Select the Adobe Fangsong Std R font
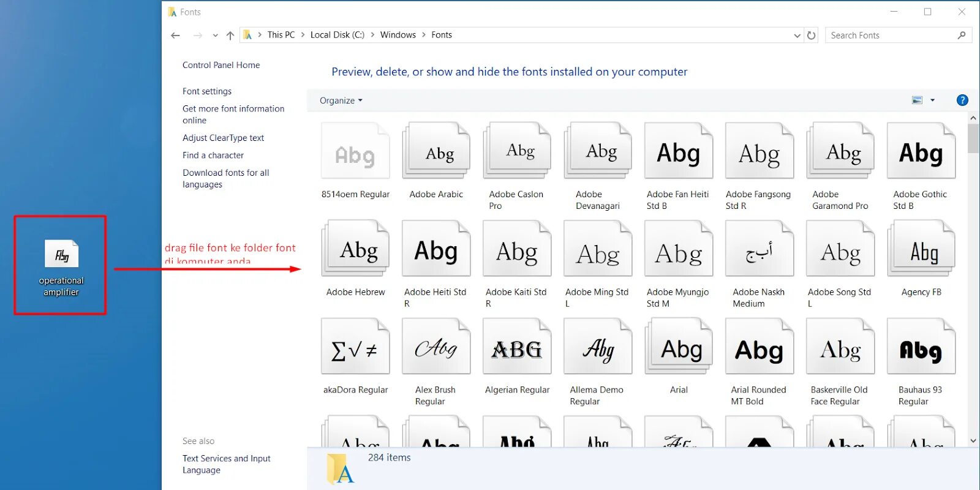980x490 pixels. [759, 151]
